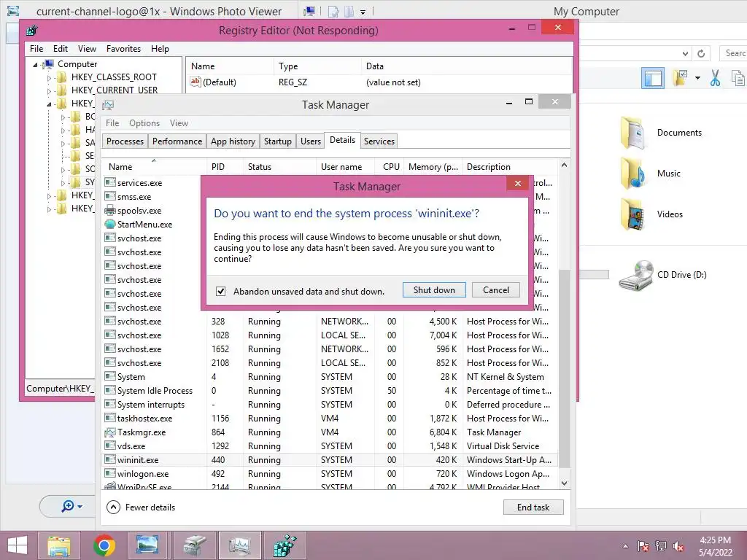
Task: Click the muted volume tray icon
Action: point(679,546)
